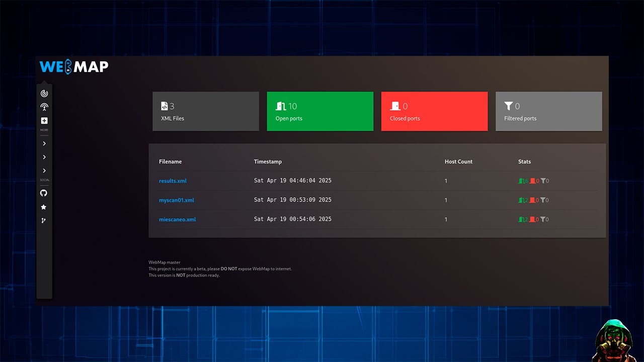
Task: Click timestamp Sat Apr 19 00:53:09 2025
Action: click(293, 200)
